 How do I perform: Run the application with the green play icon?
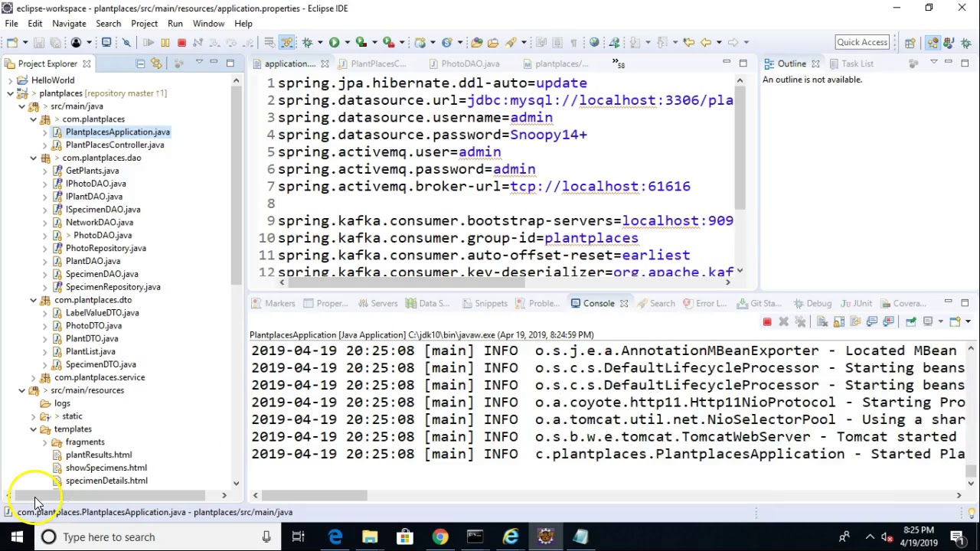334,42
